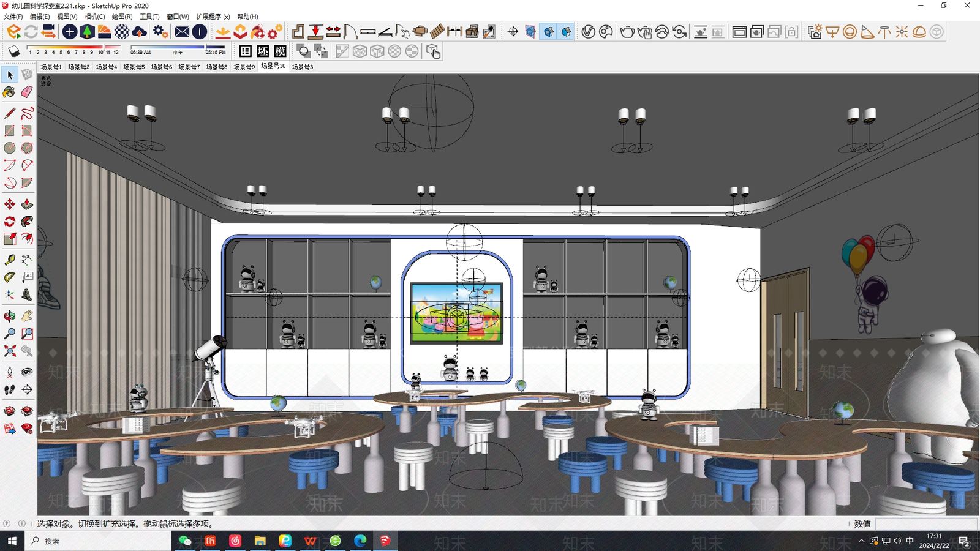Open WeChat from the taskbar

coord(185,541)
